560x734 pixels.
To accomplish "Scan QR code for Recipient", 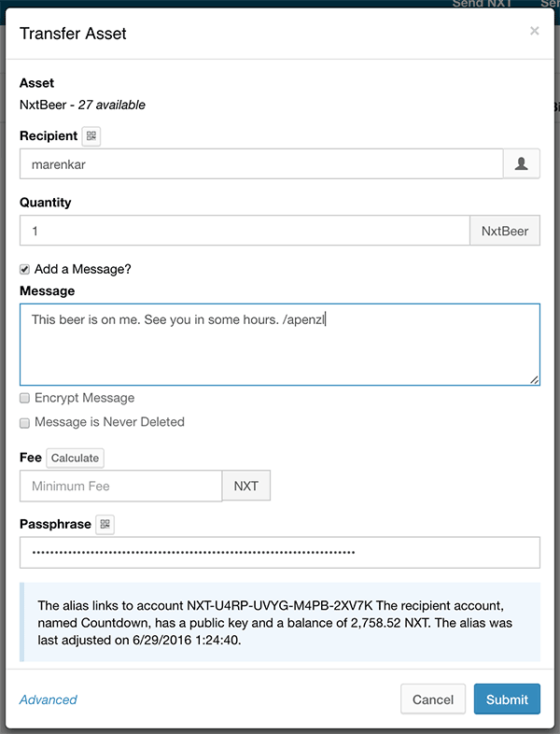I will click(x=91, y=136).
